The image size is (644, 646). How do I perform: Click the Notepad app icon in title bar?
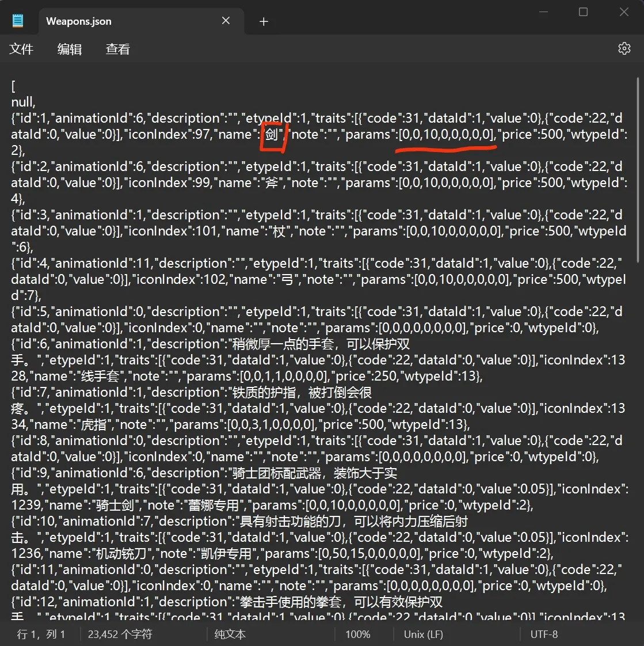coord(18,21)
